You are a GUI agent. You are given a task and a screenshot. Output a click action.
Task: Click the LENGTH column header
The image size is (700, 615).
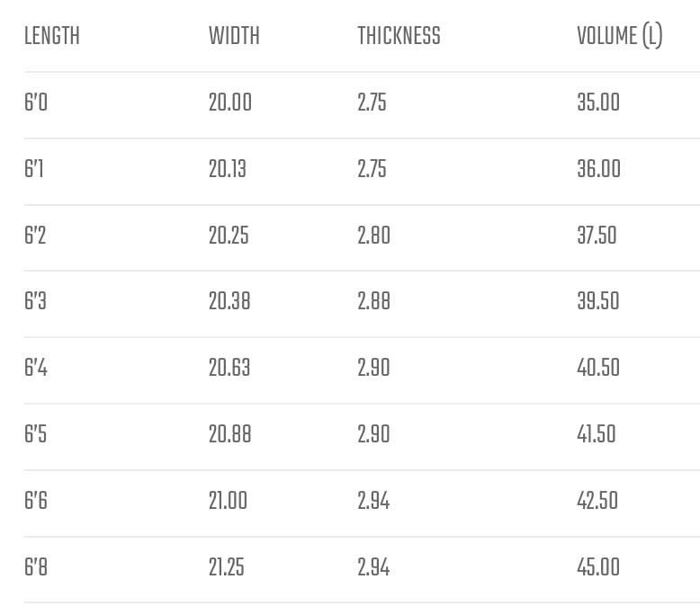click(52, 36)
